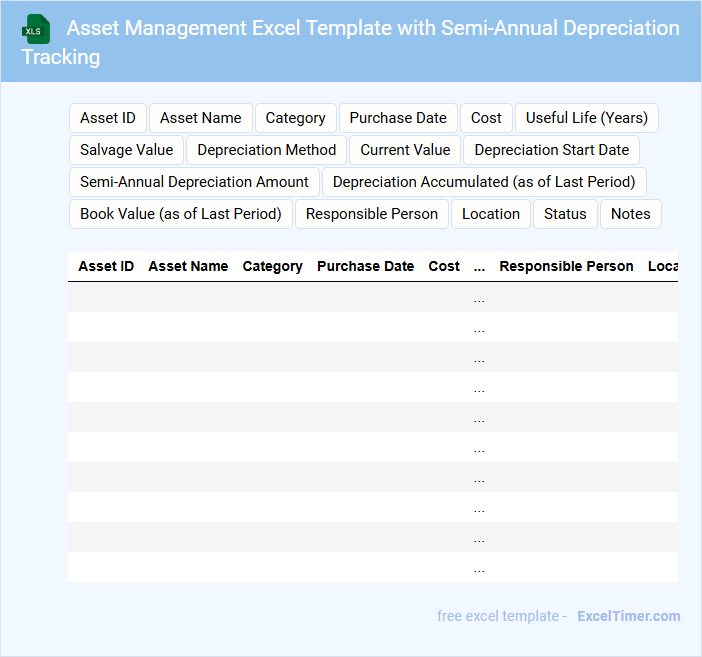Viewport: 702px width, 657px height.
Task: Click the Depreciation Method tag
Action: click(267, 150)
